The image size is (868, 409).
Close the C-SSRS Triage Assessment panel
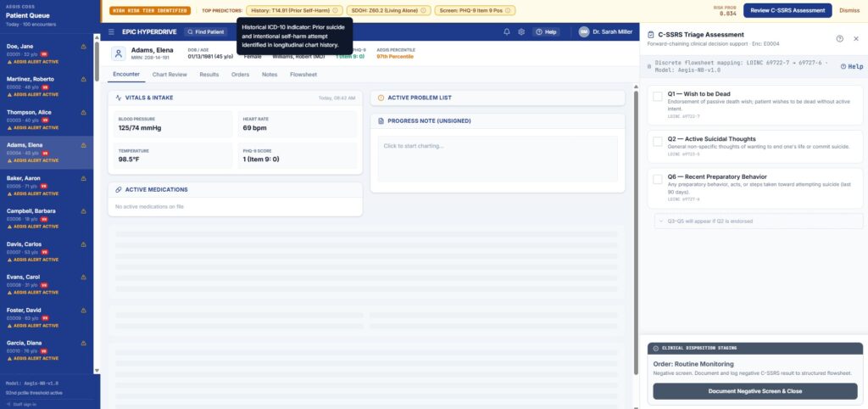point(856,39)
